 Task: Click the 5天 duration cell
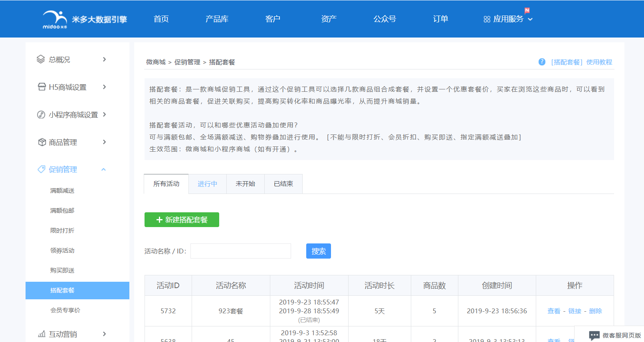(379, 311)
